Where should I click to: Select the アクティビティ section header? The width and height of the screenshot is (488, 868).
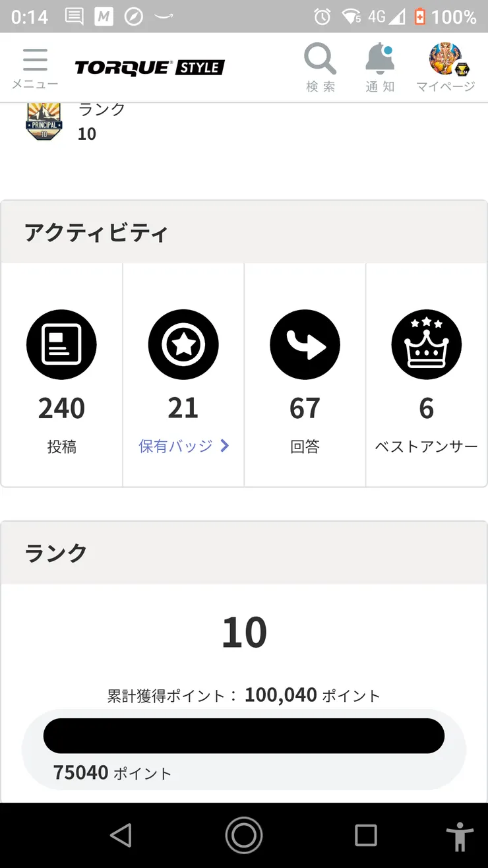tap(96, 233)
